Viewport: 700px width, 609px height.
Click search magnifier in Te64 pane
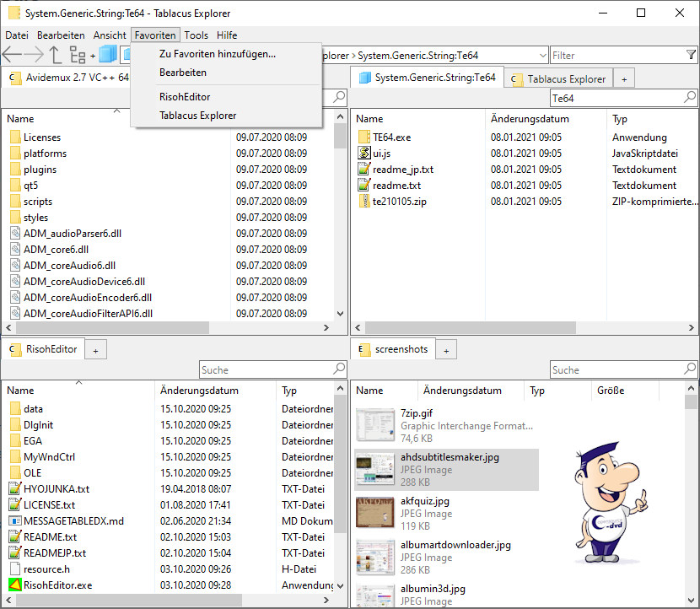[690, 98]
